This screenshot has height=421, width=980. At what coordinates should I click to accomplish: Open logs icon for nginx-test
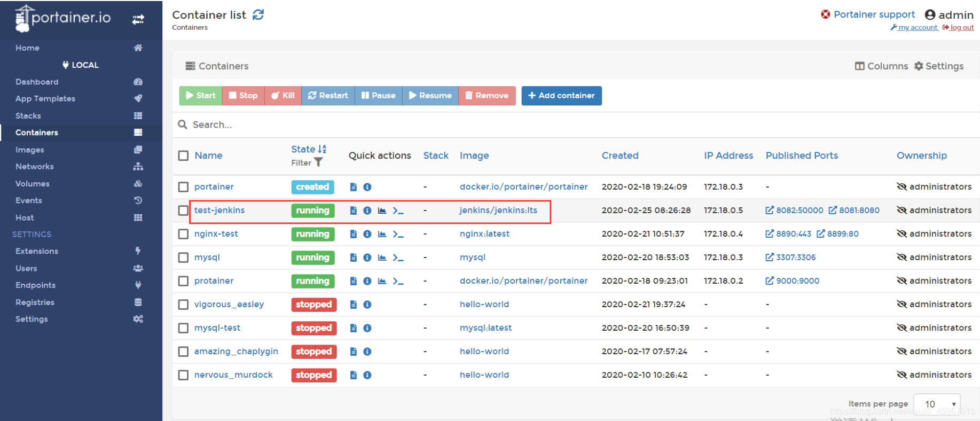353,234
